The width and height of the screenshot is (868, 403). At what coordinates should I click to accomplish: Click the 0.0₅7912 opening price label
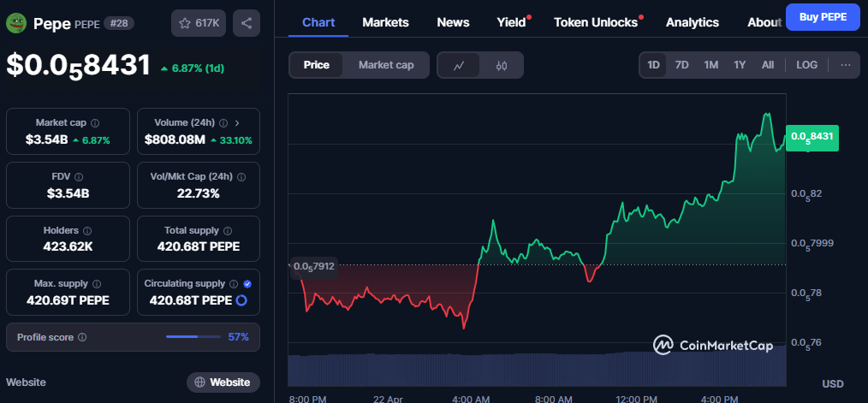[x=314, y=266]
